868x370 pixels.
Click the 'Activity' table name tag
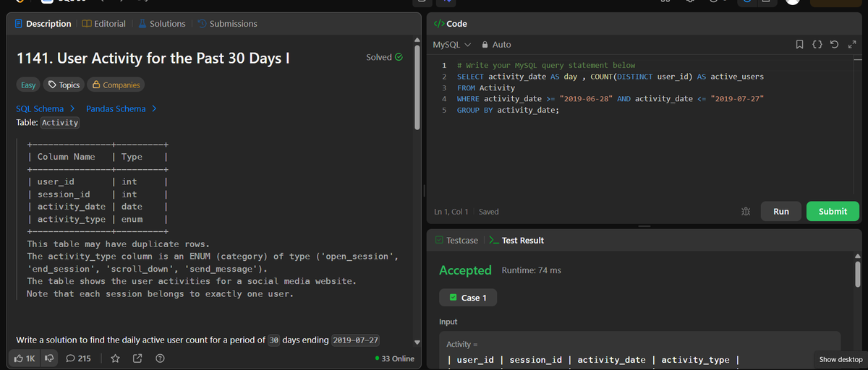pyautogui.click(x=60, y=123)
